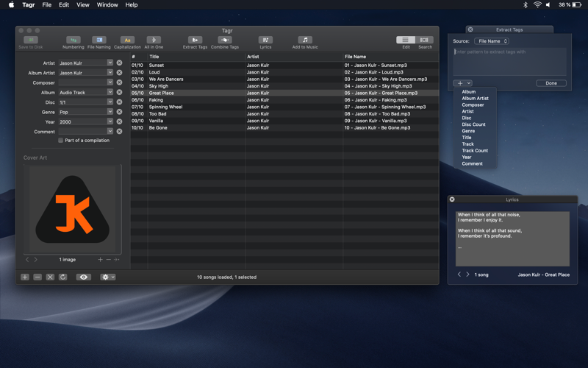Screen dimensions: 588x368
Task: Select the song row Spinning Wheel
Action: coord(284,107)
